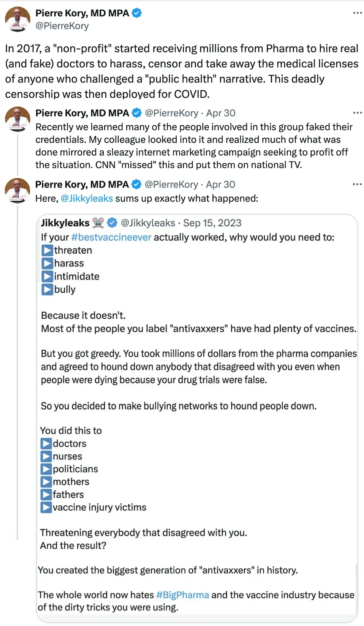Follow the @Jikkyleaks mention link
The height and width of the screenshot is (626, 364).
87,199
